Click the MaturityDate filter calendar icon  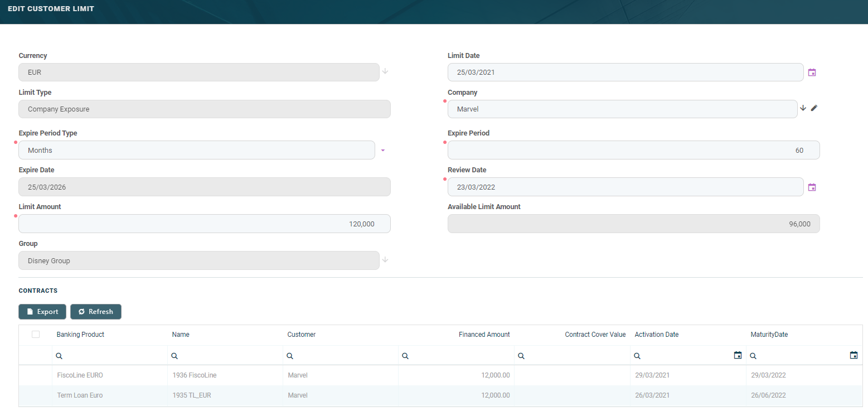(x=853, y=355)
